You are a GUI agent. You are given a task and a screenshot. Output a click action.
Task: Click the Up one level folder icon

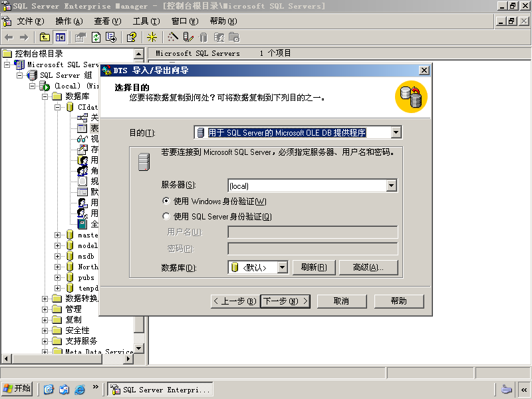click(x=45, y=37)
